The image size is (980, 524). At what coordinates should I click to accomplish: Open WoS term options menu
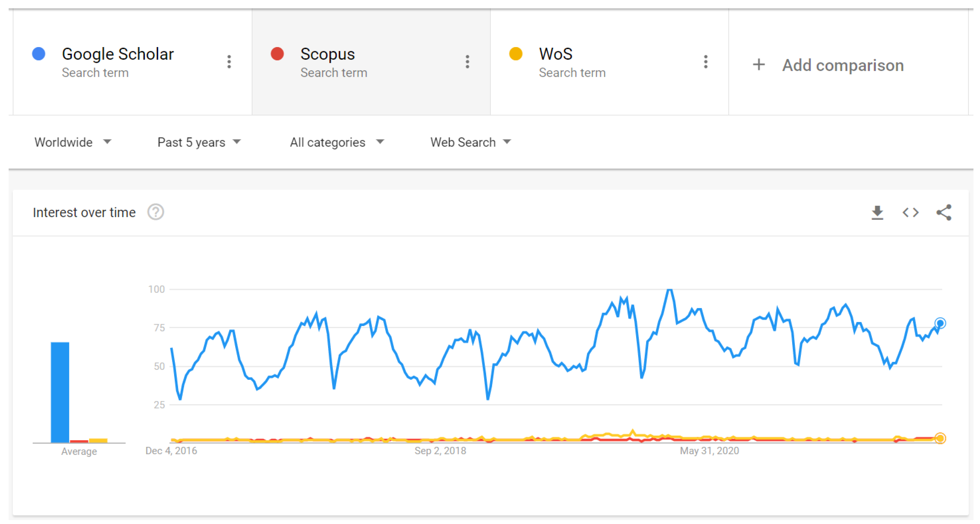[x=705, y=62]
